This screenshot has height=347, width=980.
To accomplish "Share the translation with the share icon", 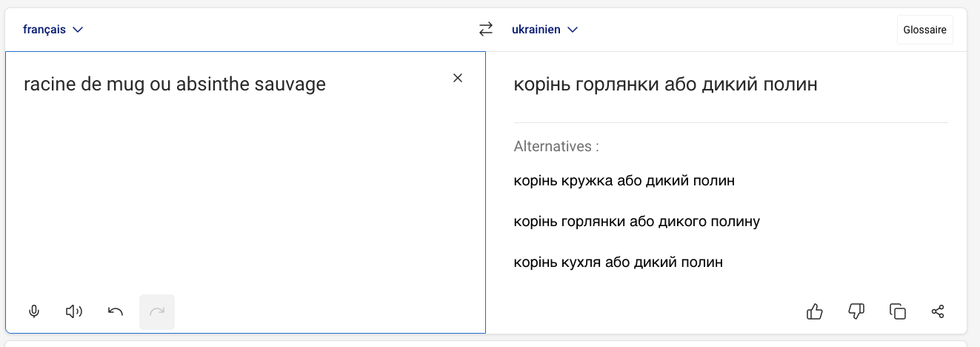I will (938, 311).
